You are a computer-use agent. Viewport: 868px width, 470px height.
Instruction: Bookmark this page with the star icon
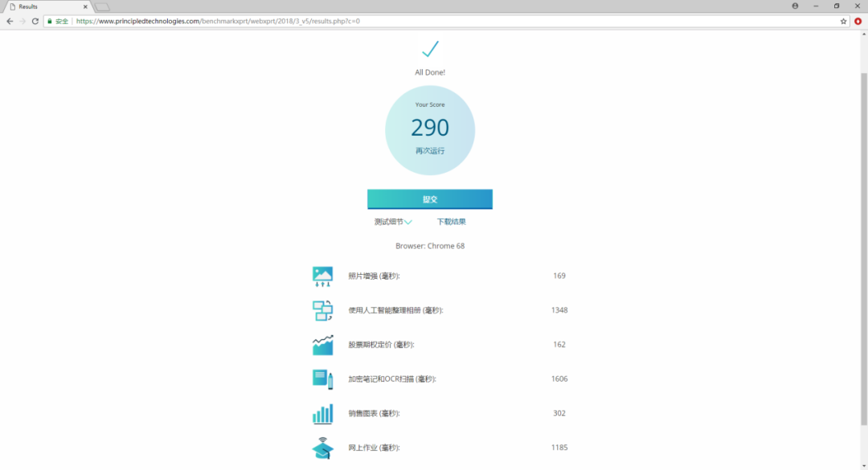click(844, 21)
